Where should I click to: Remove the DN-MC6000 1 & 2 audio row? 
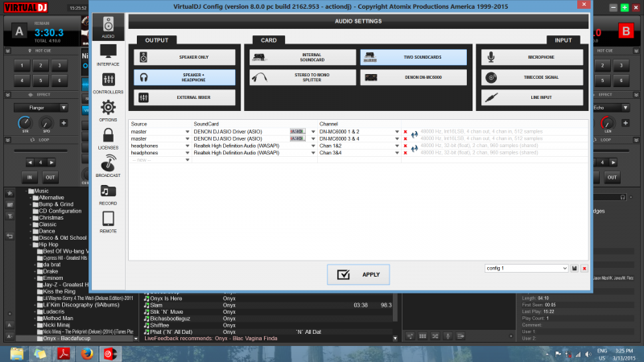pyautogui.click(x=406, y=132)
